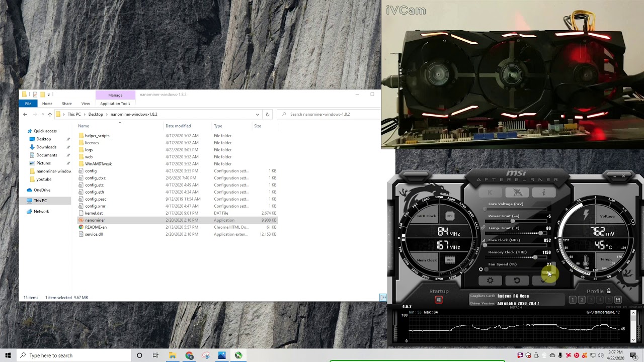Click the Desktop breadcrumb in address bar
The height and width of the screenshot is (362, 644).
coord(96,114)
